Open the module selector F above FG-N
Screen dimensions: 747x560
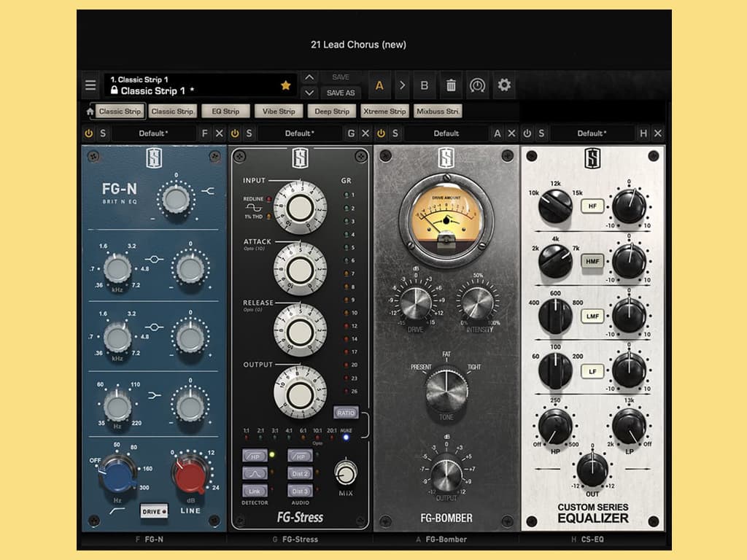pyautogui.click(x=204, y=133)
